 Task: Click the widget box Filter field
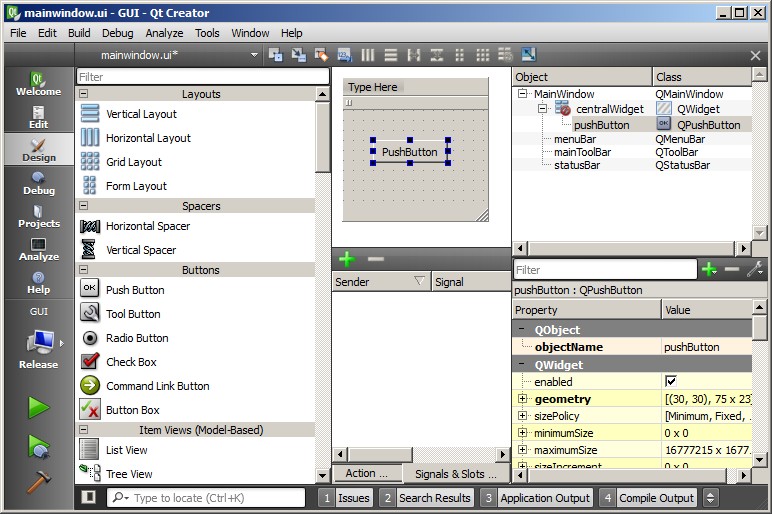(x=203, y=77)
